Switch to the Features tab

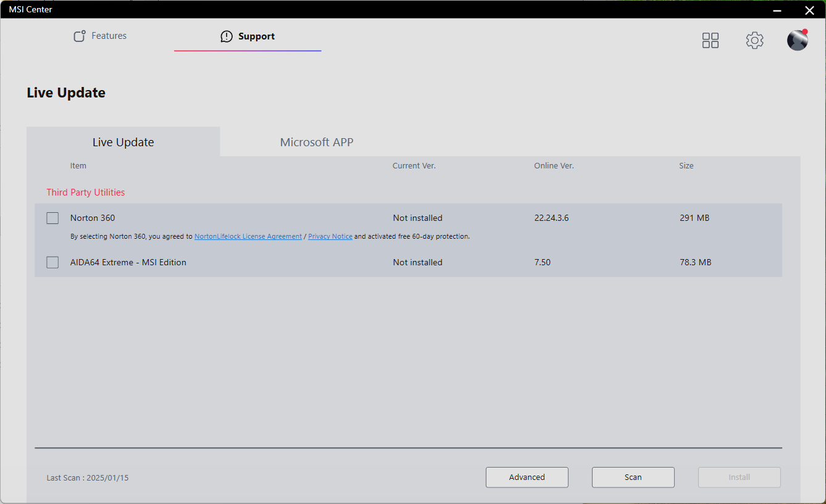point(100,36)
